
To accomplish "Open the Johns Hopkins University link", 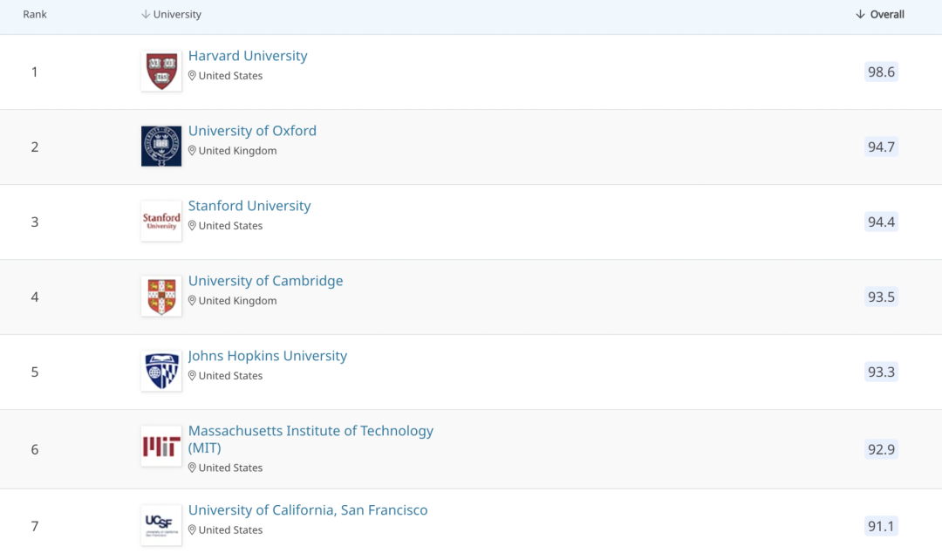I will [x=268, y=356].
